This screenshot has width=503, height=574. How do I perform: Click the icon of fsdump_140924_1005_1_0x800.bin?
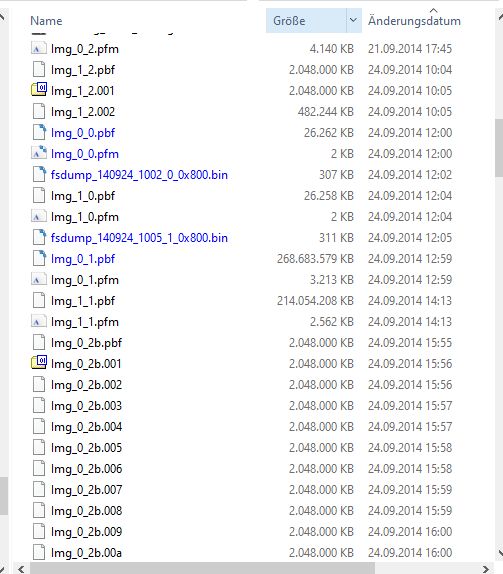[39, 237]
